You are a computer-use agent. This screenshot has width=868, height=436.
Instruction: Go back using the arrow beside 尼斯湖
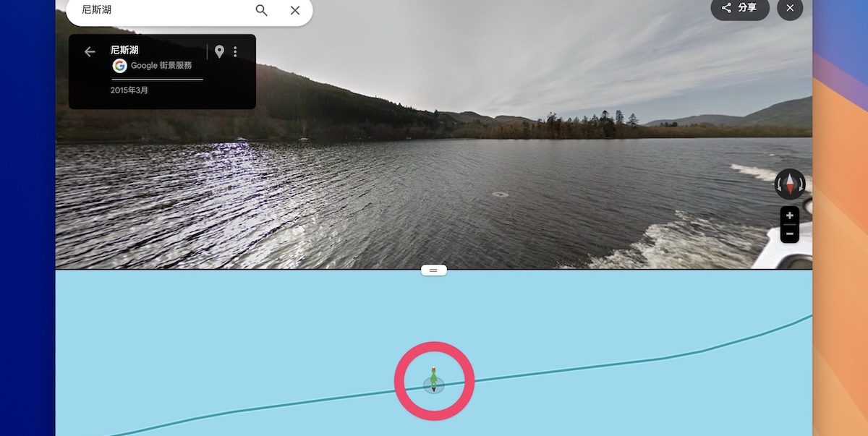point(90,51)
